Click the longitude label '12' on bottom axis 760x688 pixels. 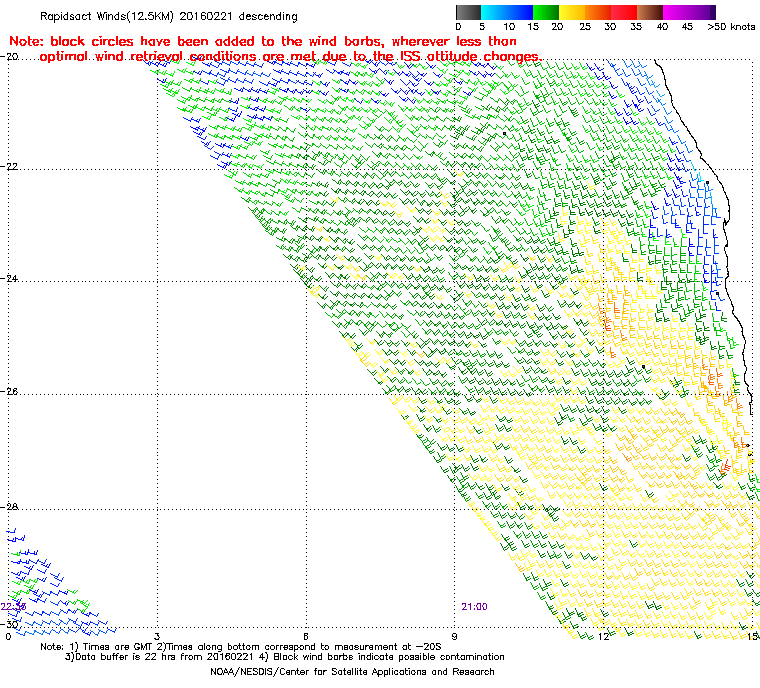(603, 636)
